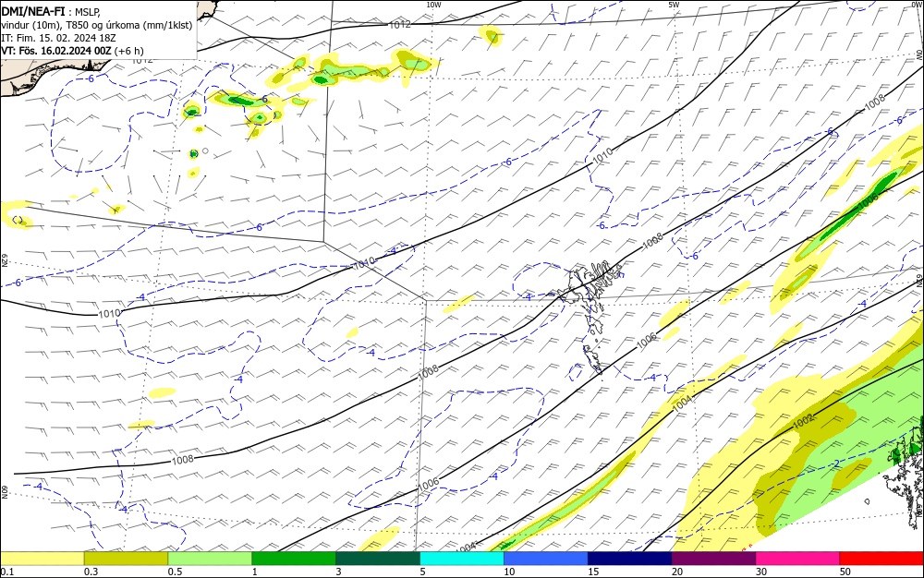Screen dimensions: 924x578
Task: Pick the blue legend swatch between 10 and 15
Action: (546, 559)
